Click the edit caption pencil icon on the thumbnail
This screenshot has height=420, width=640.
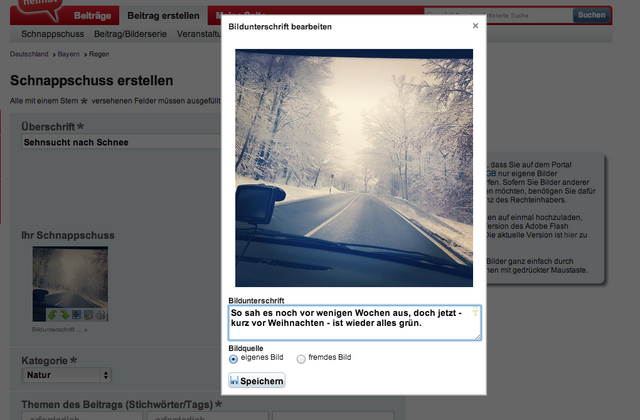(88, 315)
